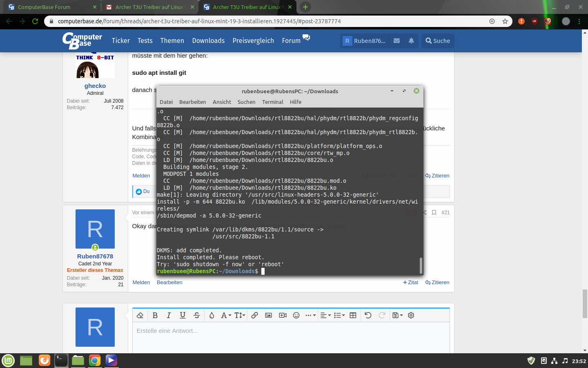Click the network tray icon
This screenshot has width=588, height=368.
[554, 361]
